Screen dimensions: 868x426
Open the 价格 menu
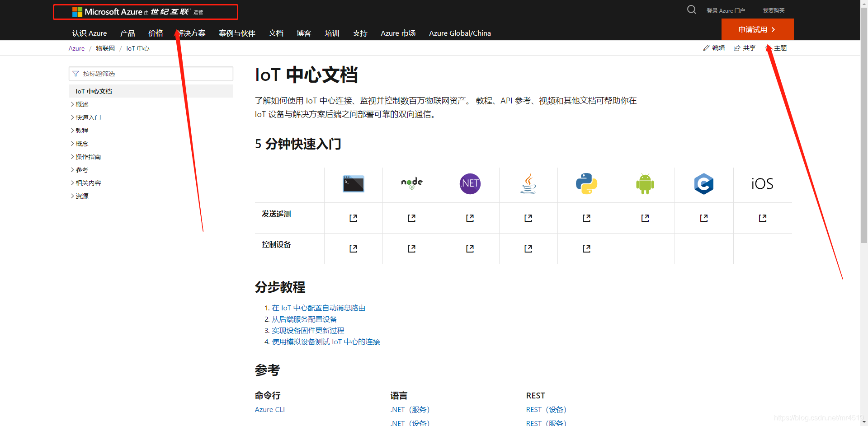(156, 33)
